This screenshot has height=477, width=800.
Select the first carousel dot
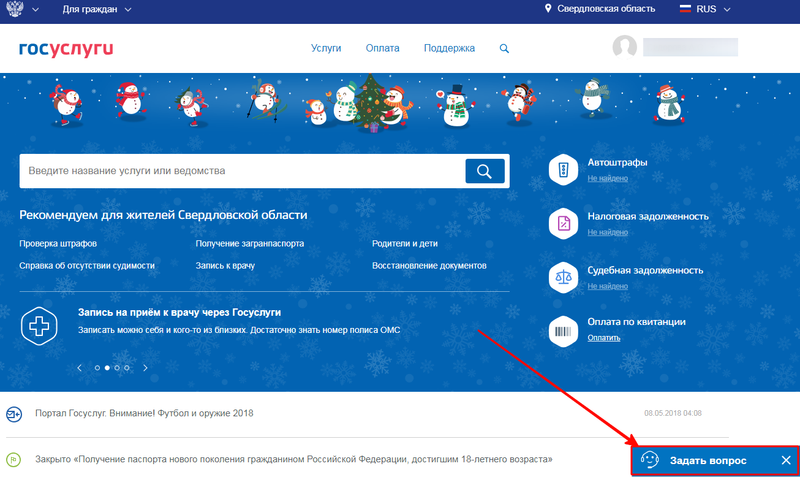click(x=97, y=368)
